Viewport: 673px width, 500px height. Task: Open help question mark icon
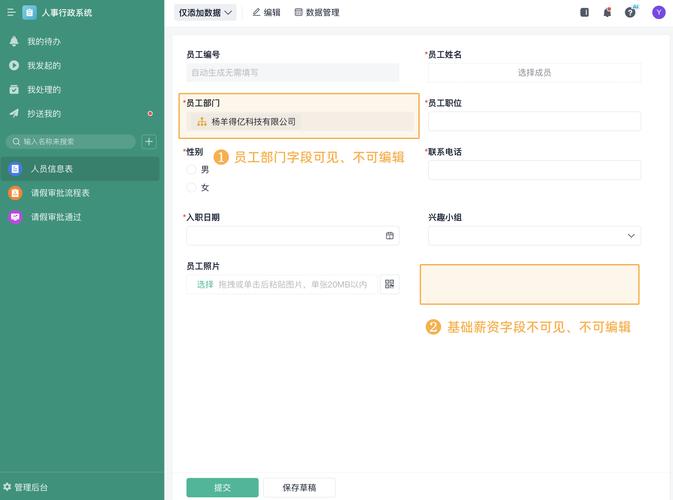coord(630,12)
